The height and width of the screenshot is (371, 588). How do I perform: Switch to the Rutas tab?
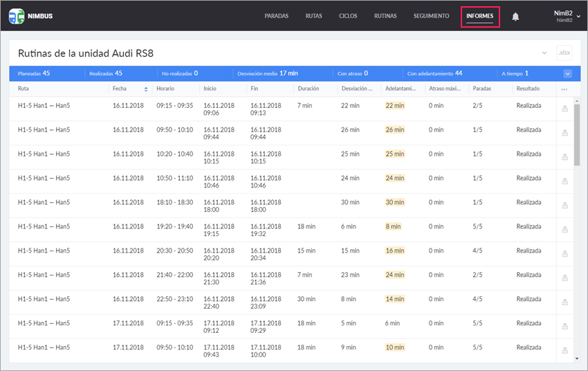pos(313,16)
